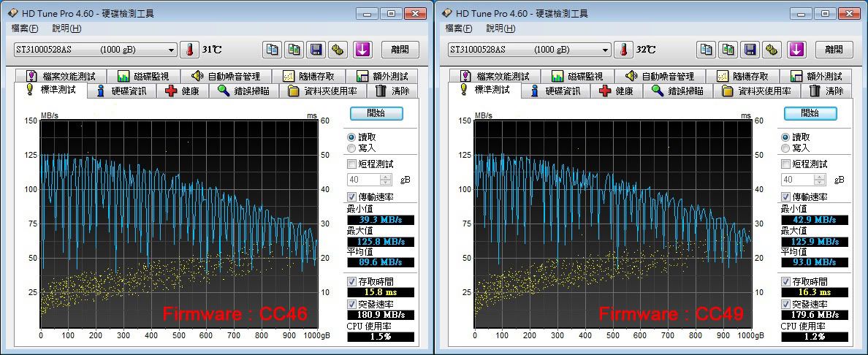This screenshot has height=355, width=868.
Task: Switch to 磁碟監視 tab in right window
Action: [x=576, y=76]
